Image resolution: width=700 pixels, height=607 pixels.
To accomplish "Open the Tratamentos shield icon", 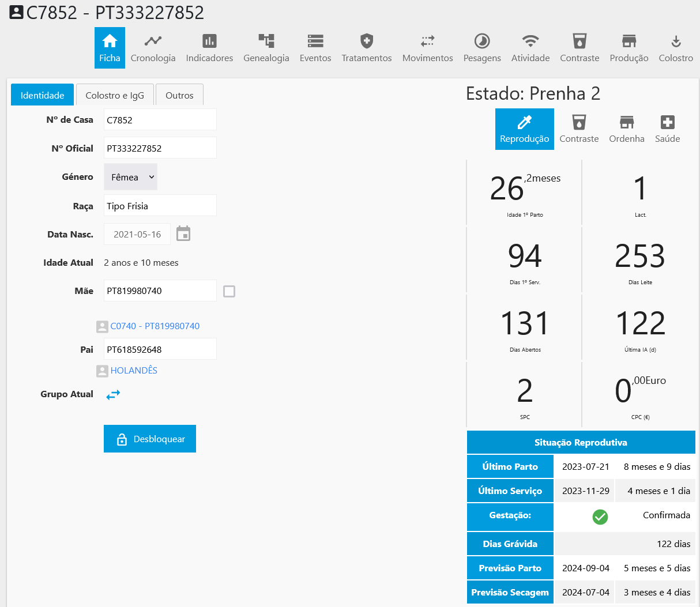I will [x=366, y=41].
